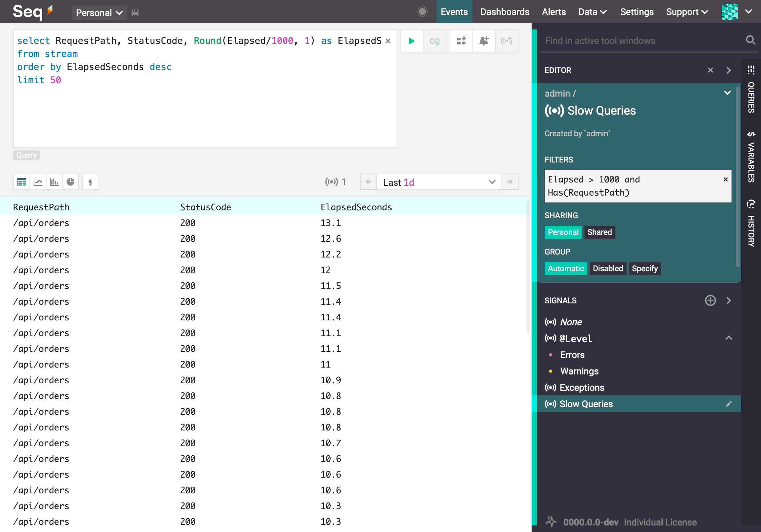Open the Personal workspace dropdown

(x=99, y=12)
